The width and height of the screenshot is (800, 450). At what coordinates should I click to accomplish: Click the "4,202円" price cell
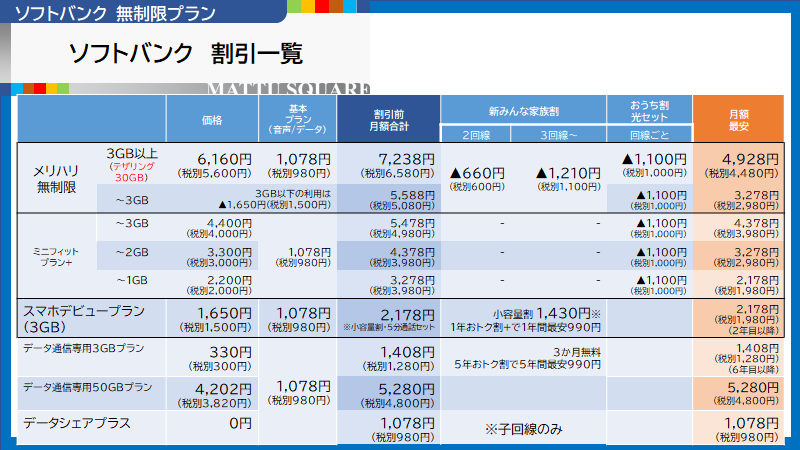coord(223,389)
